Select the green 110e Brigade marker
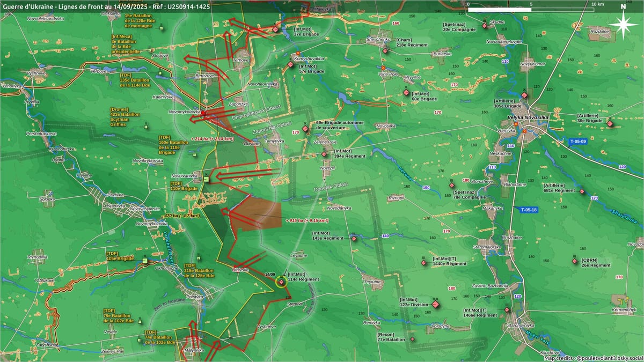 coord(206,179)
